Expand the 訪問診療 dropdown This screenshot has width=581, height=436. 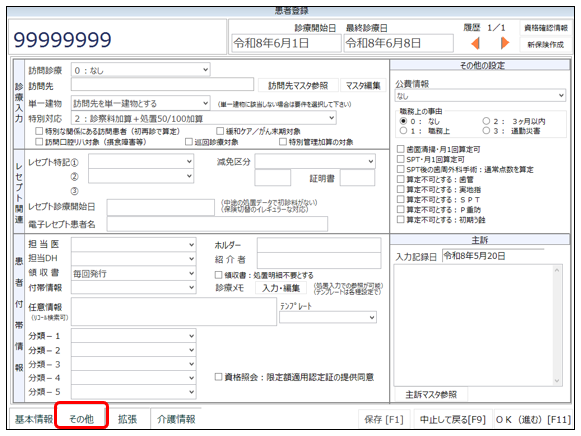(x=140, y=70)
